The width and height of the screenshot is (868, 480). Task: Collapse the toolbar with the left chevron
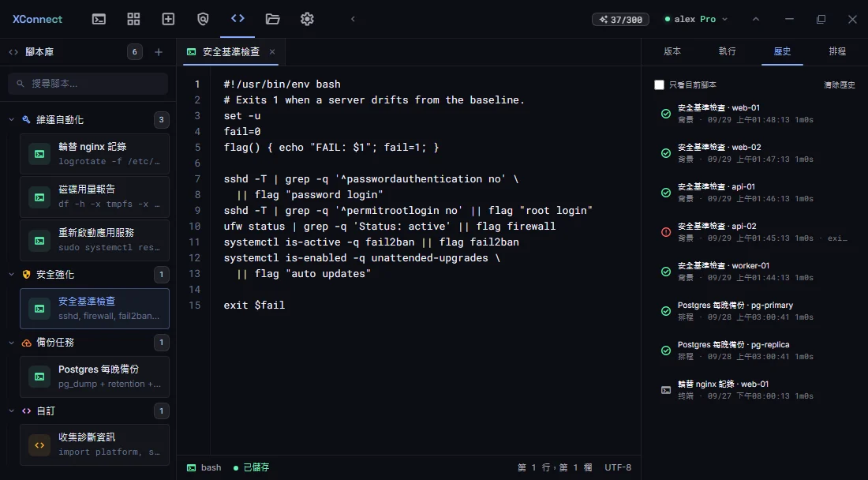353,19
